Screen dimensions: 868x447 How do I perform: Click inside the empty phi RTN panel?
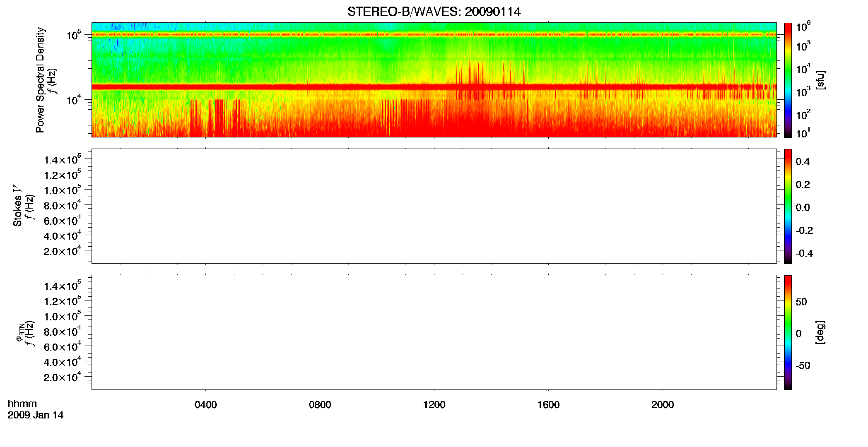coord(434,332)
